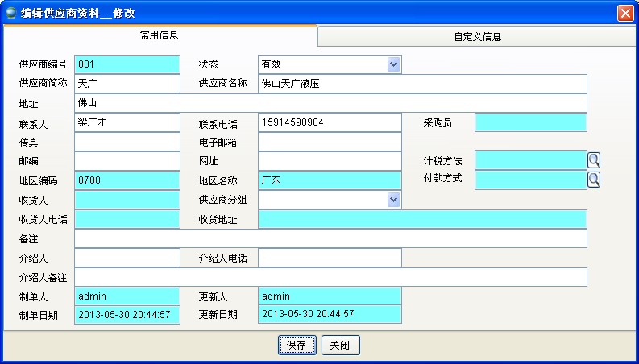Click the 采购员 field
The height and width of the screenshot is (364, 639).
pos(530,122)
